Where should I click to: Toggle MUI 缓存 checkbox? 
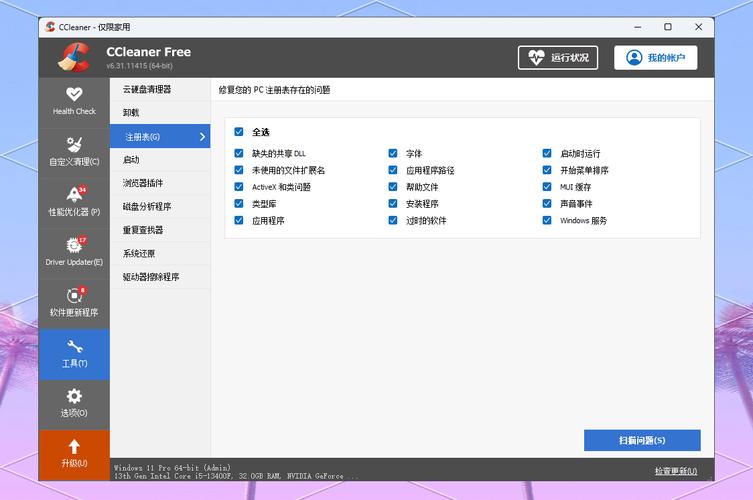[547, 187]
